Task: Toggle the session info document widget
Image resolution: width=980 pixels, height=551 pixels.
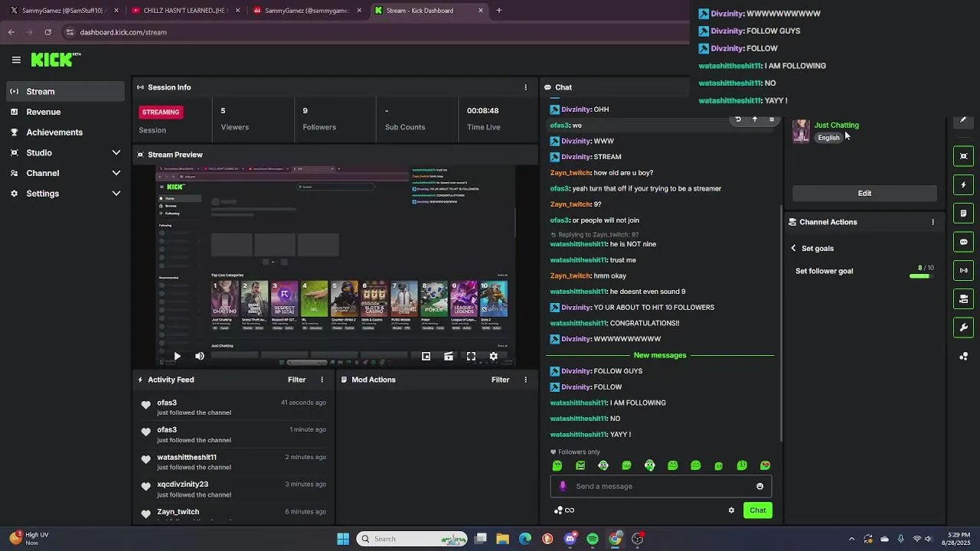Action: pyautogui.click(x=963, y=213)
